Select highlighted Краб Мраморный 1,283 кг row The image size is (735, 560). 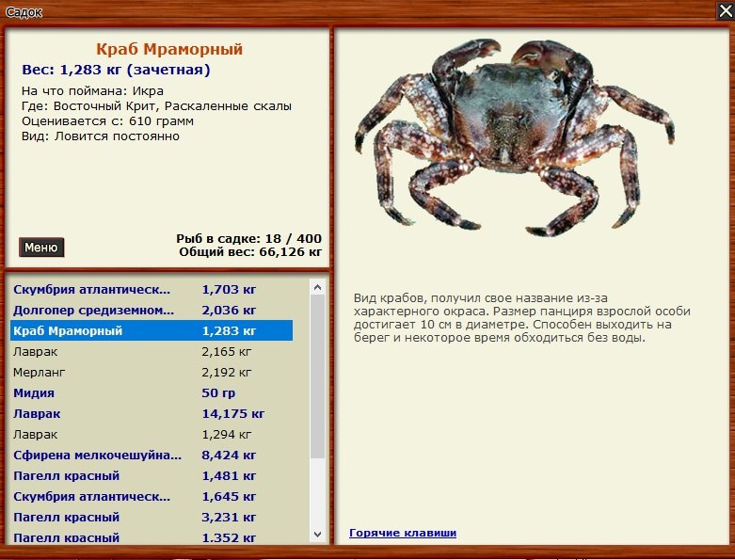coord(151,331)
